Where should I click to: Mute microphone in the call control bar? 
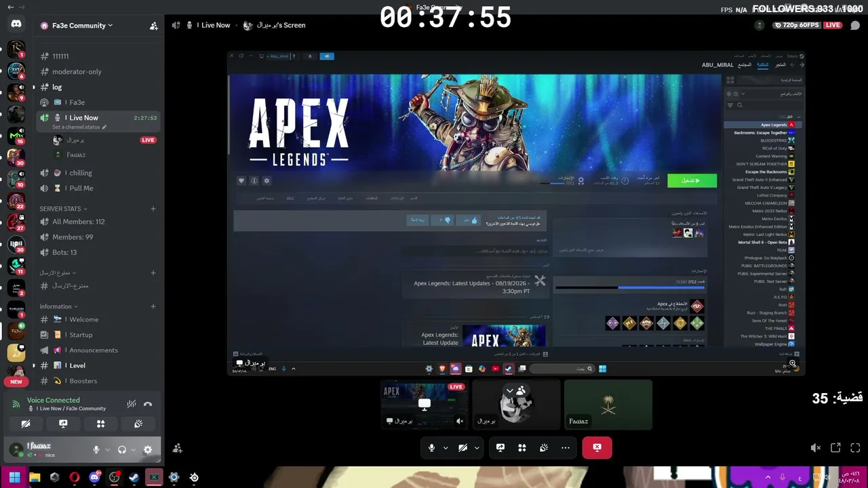pos(431,447)
